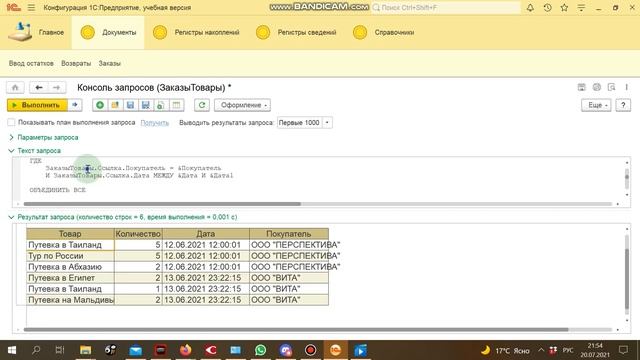The image size is (640, 360).
Task: Click the document-with-lock toolbar icon
Action: [161, 105]
